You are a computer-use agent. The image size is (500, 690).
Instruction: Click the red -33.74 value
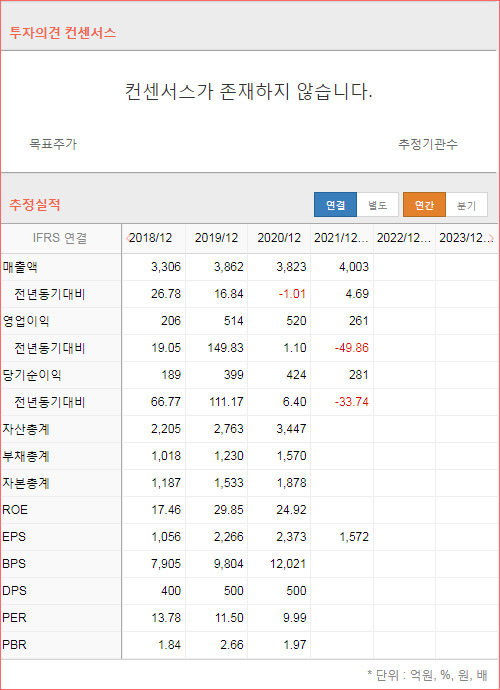[x=352, y=402]
